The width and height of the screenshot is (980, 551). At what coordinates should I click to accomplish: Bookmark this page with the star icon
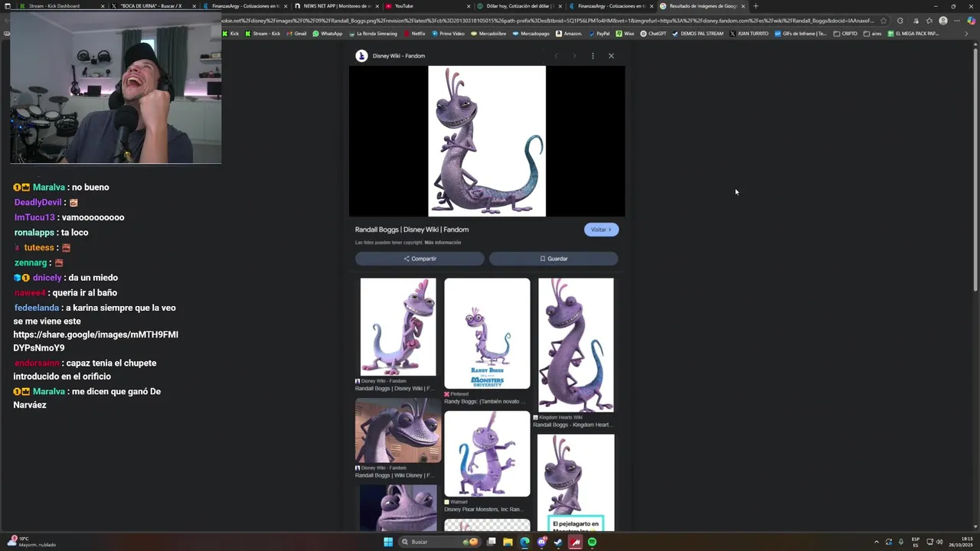(x=884, y=21)
